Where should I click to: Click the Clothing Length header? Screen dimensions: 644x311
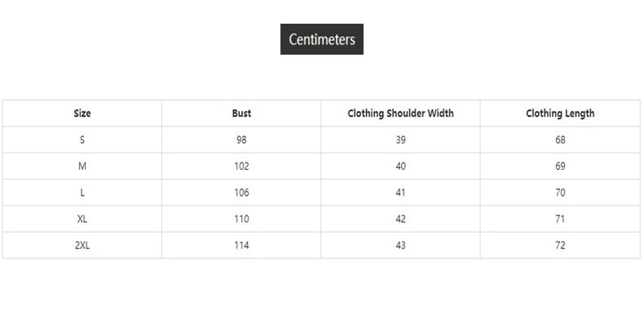point(560,113)
